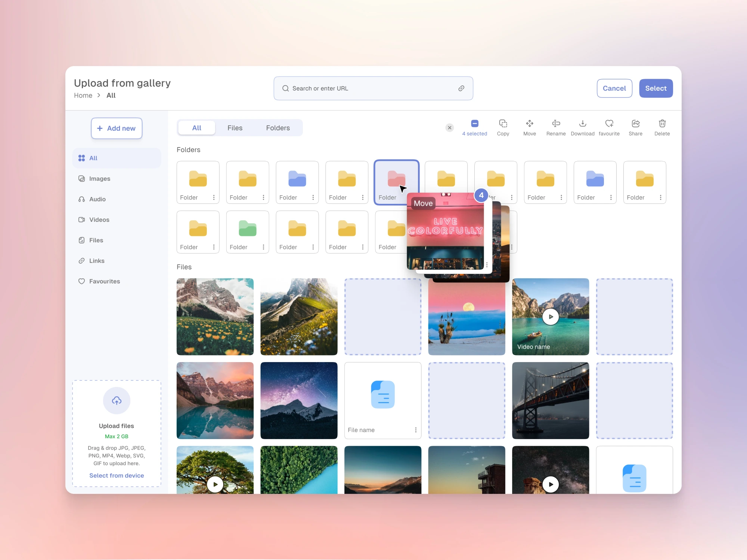Toggle the 4 selected checkbox
747x560 pixels.
coord(474,124)
